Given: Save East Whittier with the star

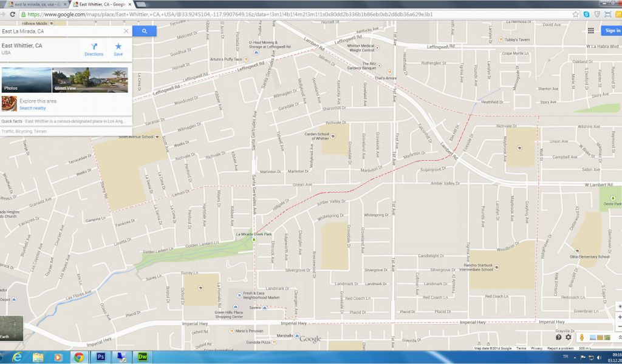Looking at the screenshot, I should pos(118,50).
